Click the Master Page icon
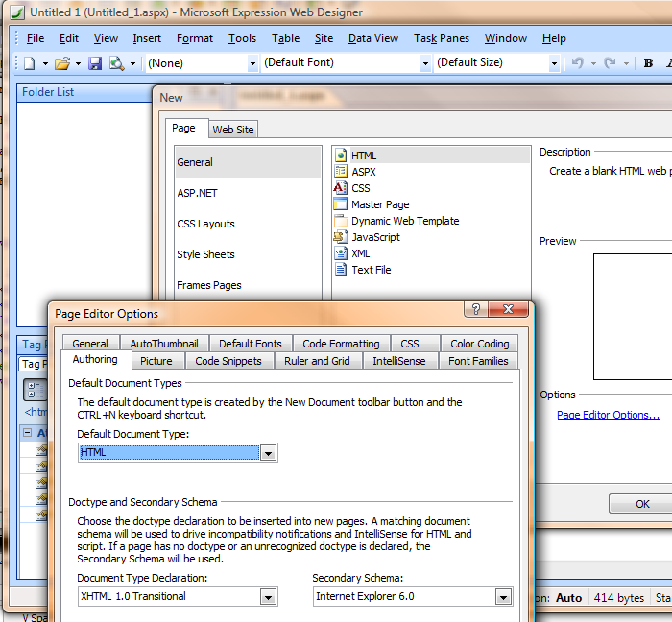The image size is (672, 622). tap(340, 203)
